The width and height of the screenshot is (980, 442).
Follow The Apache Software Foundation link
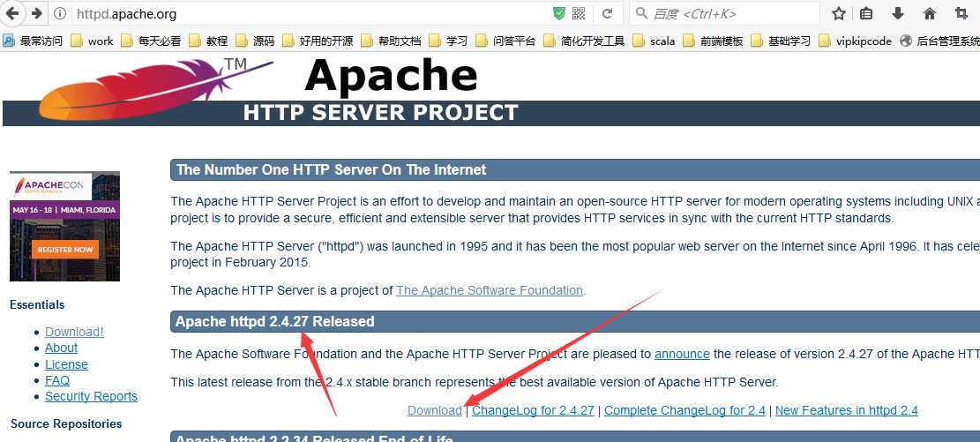[x=490, y=290]
